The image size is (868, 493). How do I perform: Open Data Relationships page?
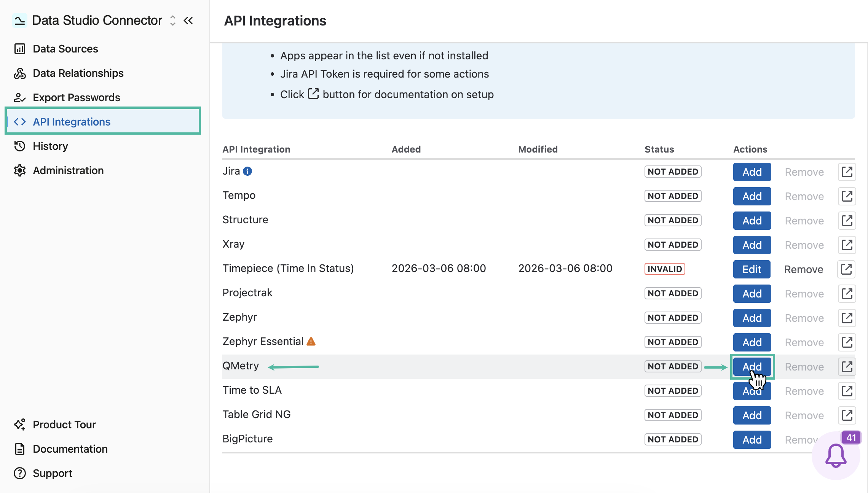click(x=78, y=73)
